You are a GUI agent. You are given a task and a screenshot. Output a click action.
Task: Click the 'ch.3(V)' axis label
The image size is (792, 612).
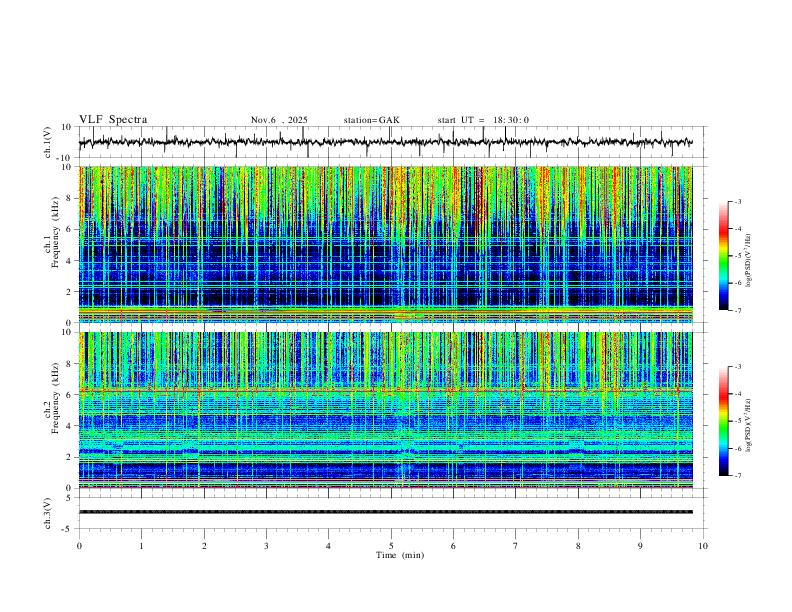click(x=48, y=513)
